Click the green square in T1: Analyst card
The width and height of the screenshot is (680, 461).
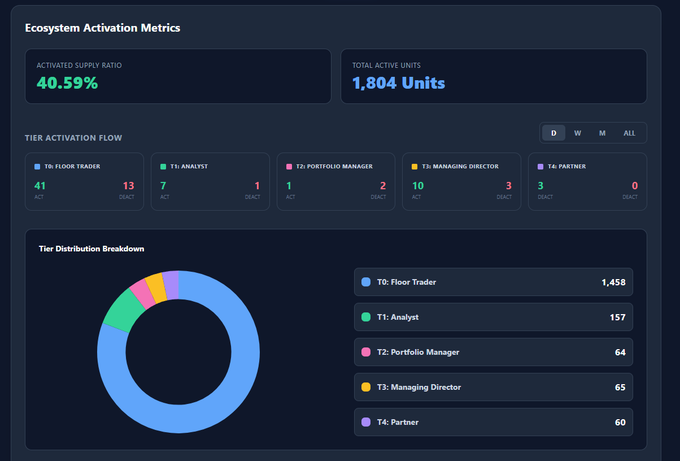coord(163,167)
